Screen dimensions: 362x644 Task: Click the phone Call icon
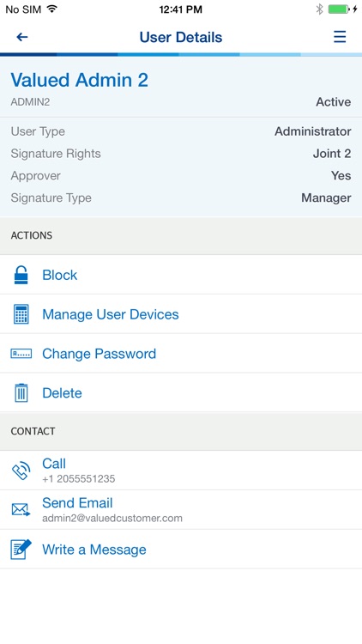[x=21, y=471]
